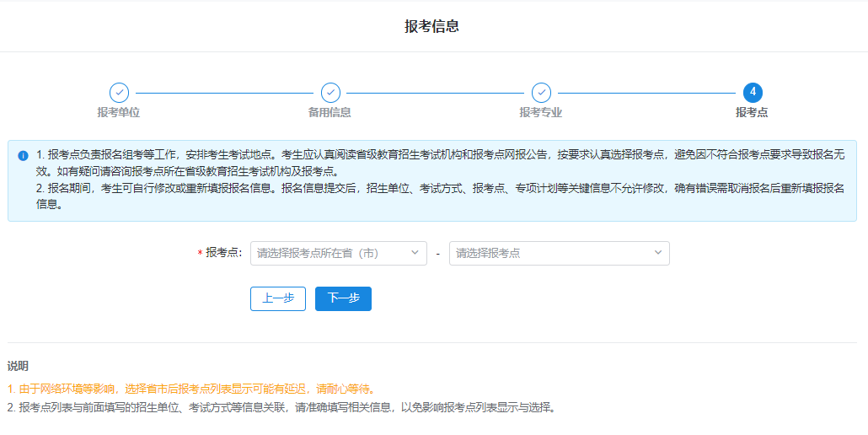Click the 报考单位 step checkmark icon
Screen dimensions: 868x435
[119, 93]
